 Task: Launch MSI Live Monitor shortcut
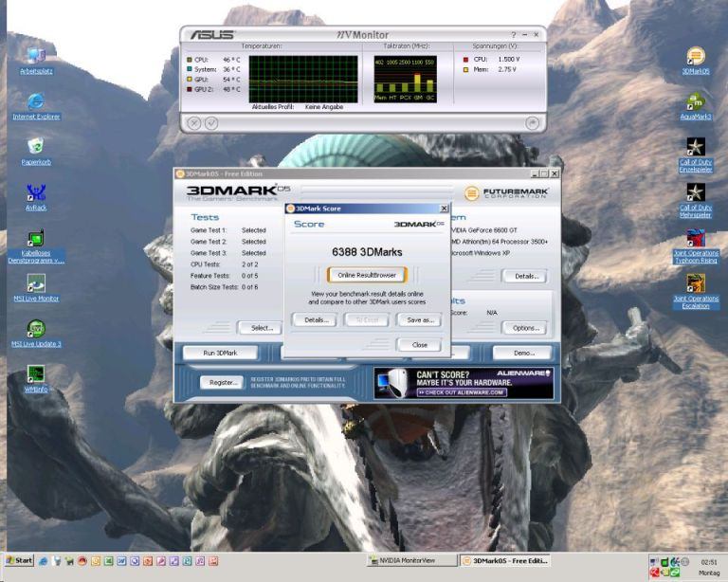point(36,288)
